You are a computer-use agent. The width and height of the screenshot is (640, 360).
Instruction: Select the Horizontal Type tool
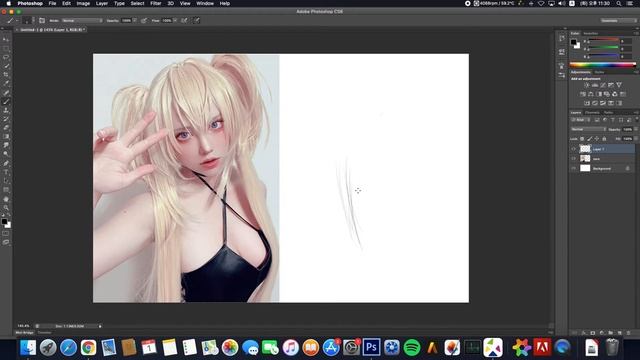point(6,172)
